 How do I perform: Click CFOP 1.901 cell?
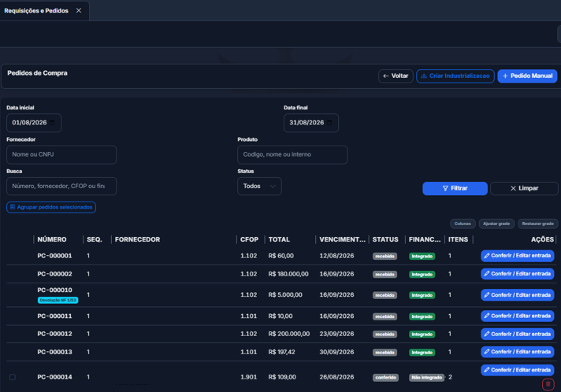[249, 377]
